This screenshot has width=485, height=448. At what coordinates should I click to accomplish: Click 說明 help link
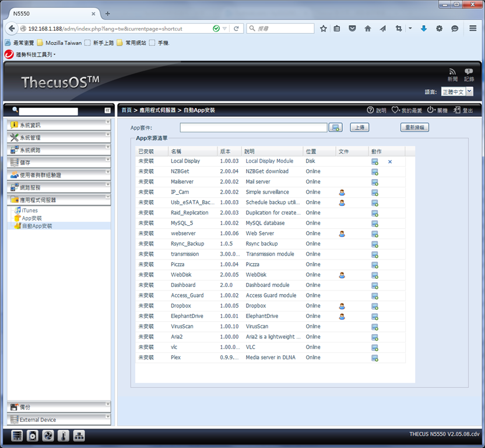[x=377, y=110]
